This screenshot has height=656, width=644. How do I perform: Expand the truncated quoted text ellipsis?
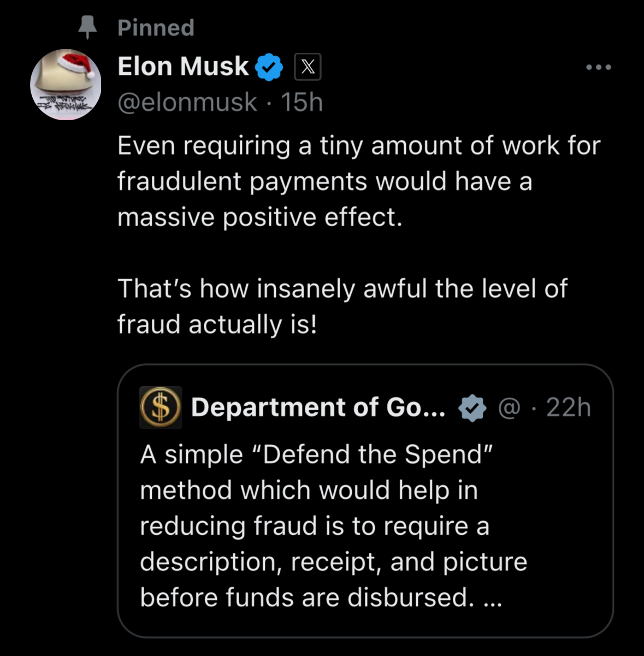493,599
